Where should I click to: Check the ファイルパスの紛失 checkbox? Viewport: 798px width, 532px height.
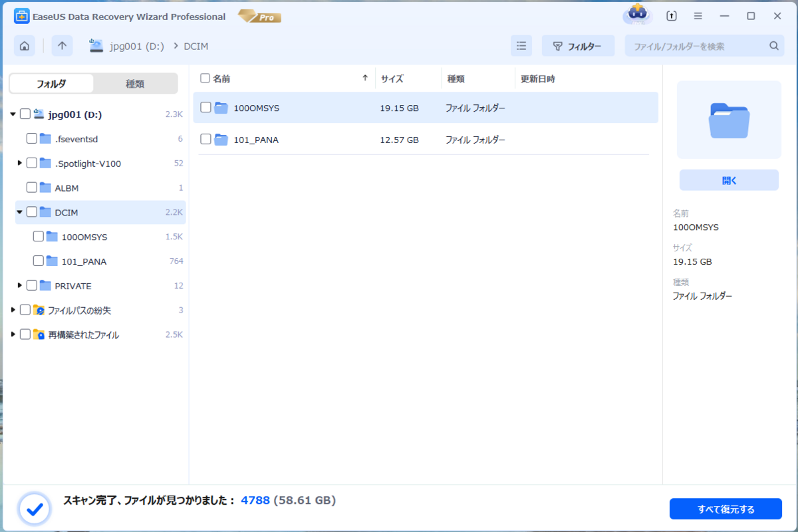[x=25, y=310]
